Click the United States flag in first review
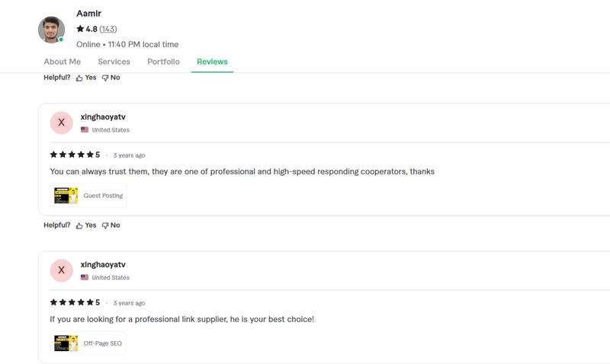610x364 pixels. (85, 130)
